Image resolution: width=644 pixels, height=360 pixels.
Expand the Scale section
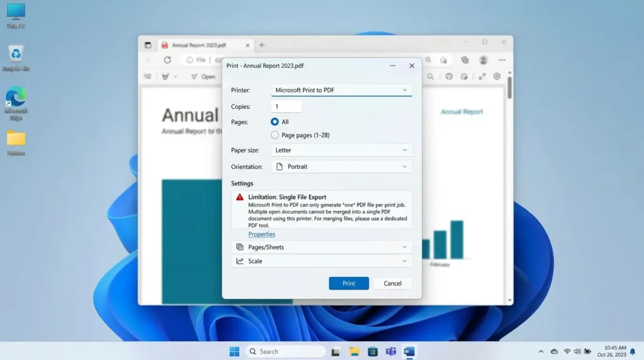321,261
